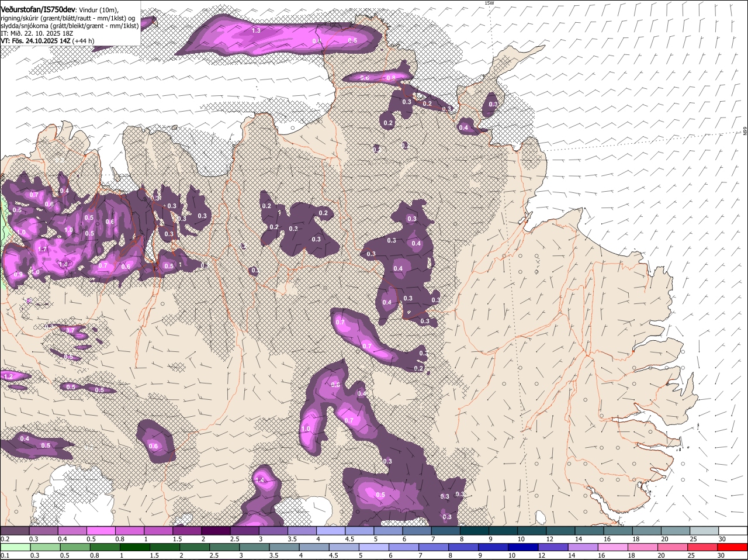Select the 1.7 precipitation value label

pyautogui.click(x=42, y=250)
